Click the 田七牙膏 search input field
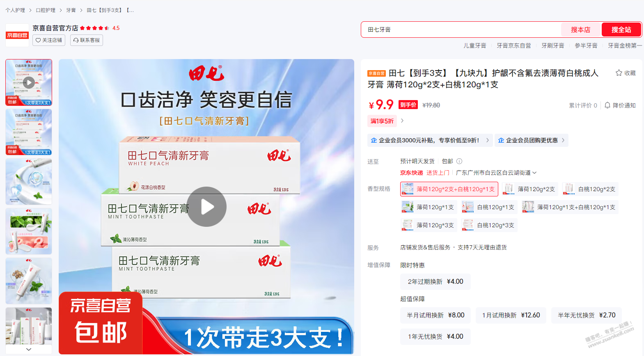This screenshot has width=644, height=356. 461,30
